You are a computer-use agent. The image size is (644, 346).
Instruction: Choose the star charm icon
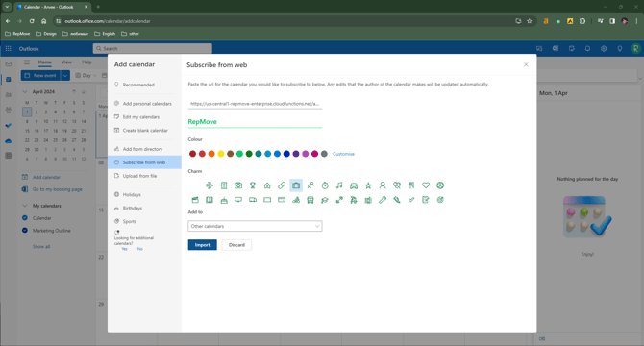368,185
